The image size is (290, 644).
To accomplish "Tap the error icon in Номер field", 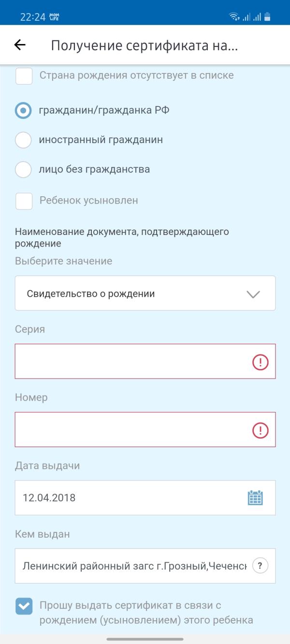I will pyautogui.click(x=261, y=430).
